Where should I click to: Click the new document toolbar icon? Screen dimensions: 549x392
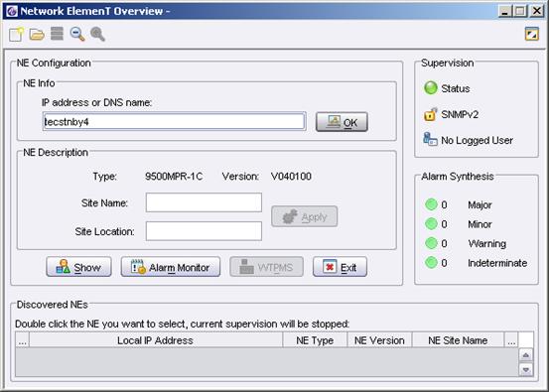click(16, 35)
